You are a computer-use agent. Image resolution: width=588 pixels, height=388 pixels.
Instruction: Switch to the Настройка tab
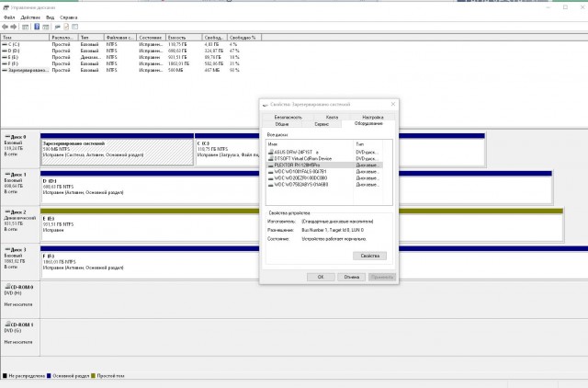[372, 117]
